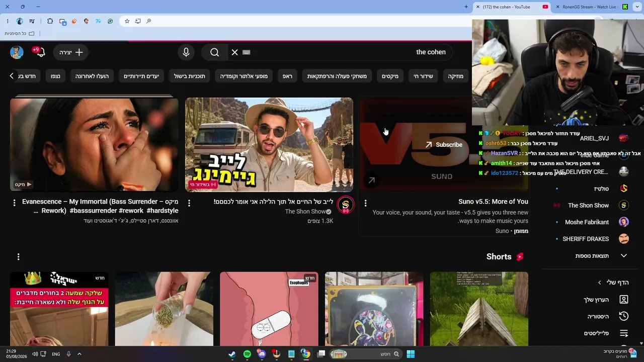Select the משחקי פעולה והרפתקאות filter chip
The width and height of the screenshot is (644, 362).
(337, 76)
